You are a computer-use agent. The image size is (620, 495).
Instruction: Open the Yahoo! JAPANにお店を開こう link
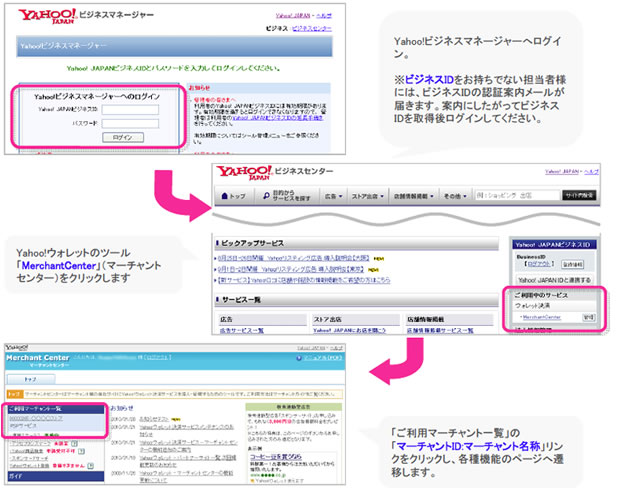(350, 330)
